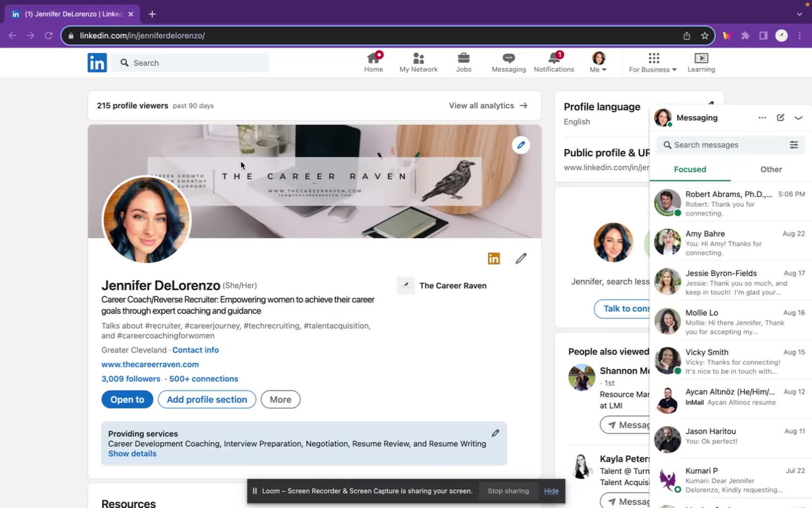Click Stop sharing on Loom bar
The width and height of the screenshot is (812, 508).
click(x=508, y=491)
